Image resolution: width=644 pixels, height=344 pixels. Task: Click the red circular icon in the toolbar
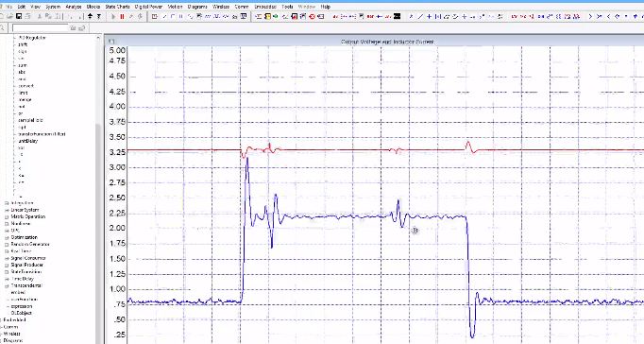tap(312, 16)
